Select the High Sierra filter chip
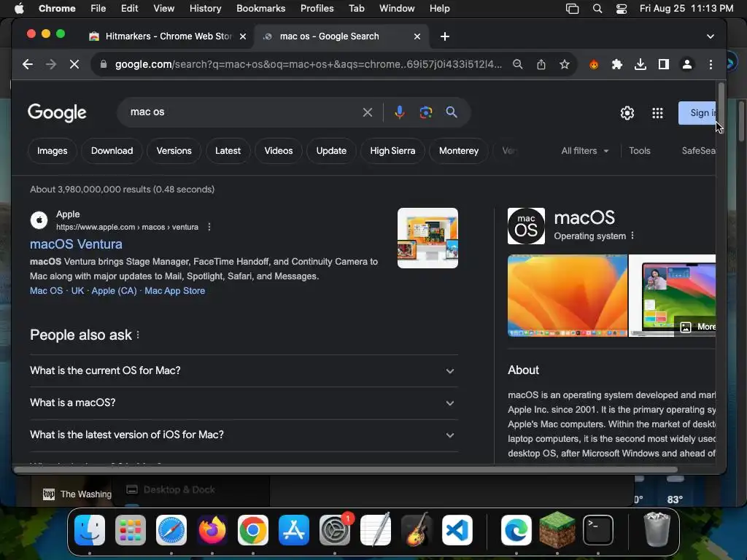 pyautogui.click(x=392, y=151)
